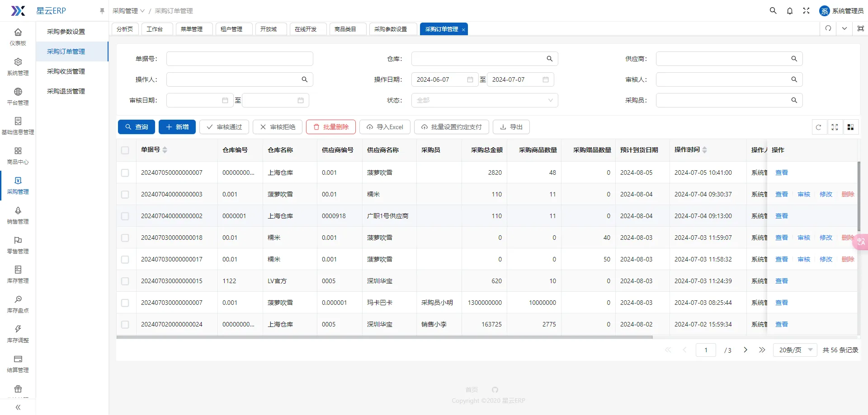Open 库存盘点 in the sidebar

[18, 304]
